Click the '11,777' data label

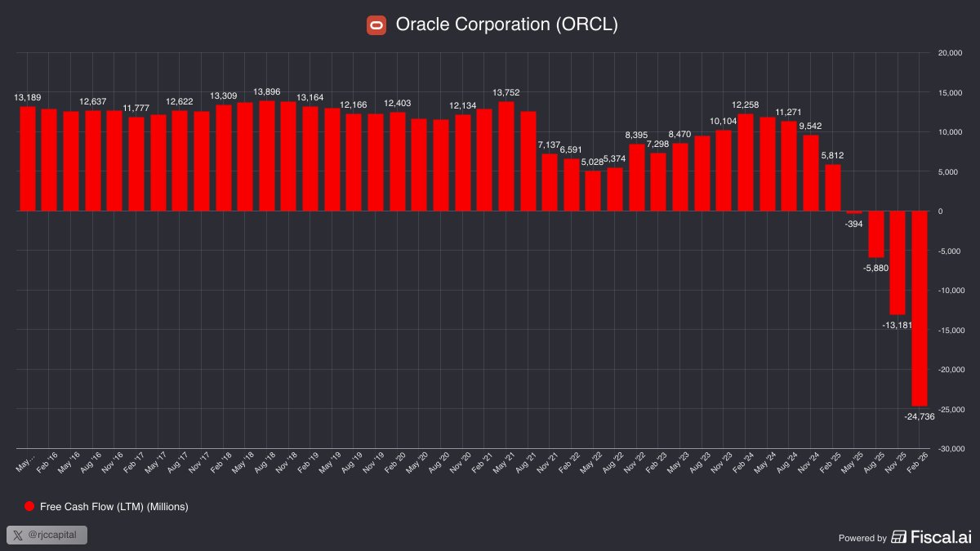coord(136,109)
